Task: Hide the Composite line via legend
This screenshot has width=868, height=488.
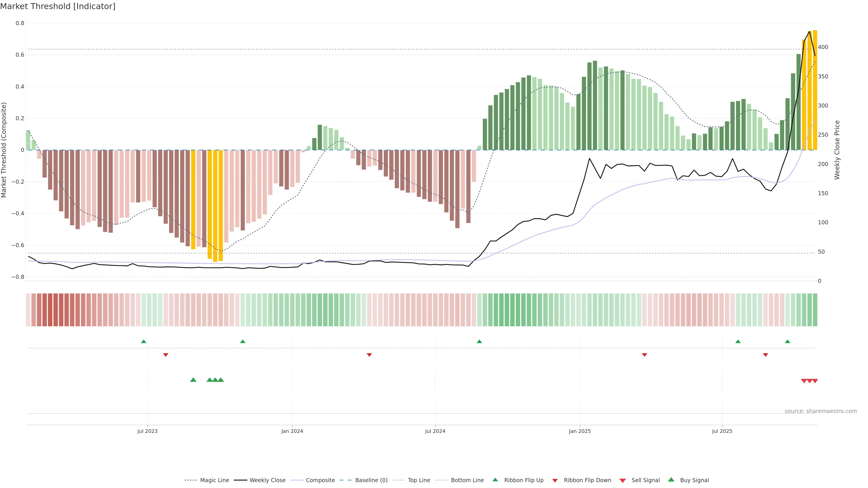Action: tap(320, 480)
